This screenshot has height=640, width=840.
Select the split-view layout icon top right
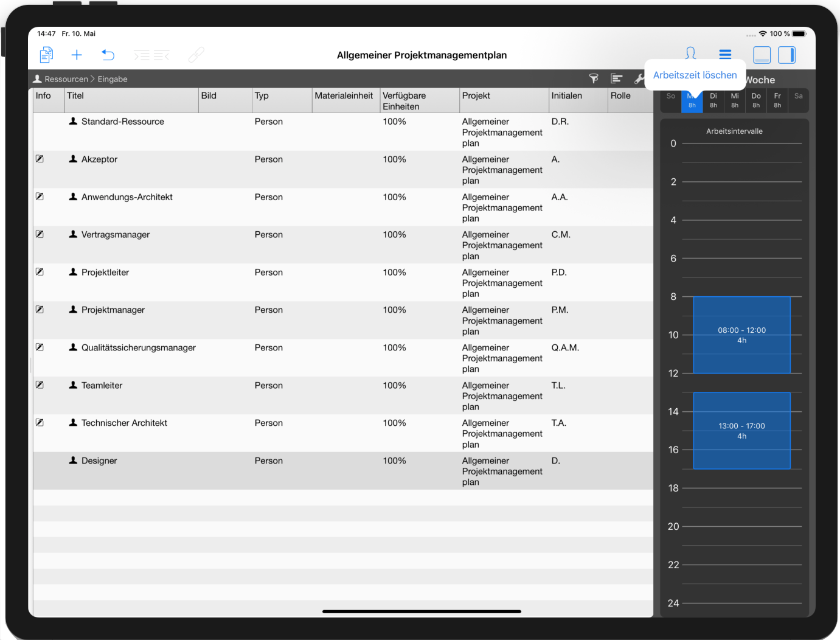coord(762,55)
